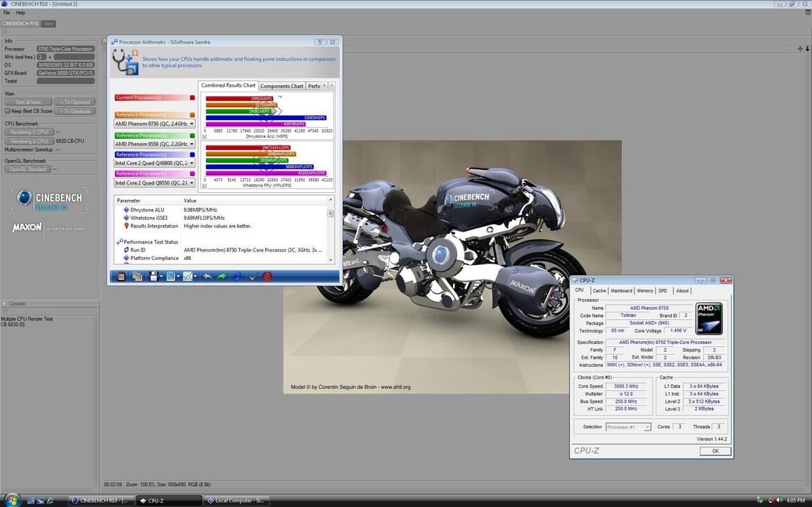Click the AMD Phenom logo in CPU-Z
Image resolution: width=812 pixels, height=507 pixels.
709,318
